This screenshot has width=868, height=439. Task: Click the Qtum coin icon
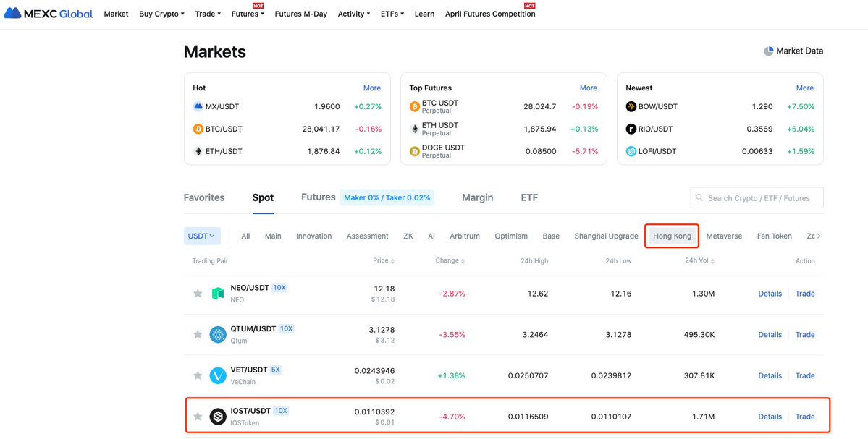(218, 335)
